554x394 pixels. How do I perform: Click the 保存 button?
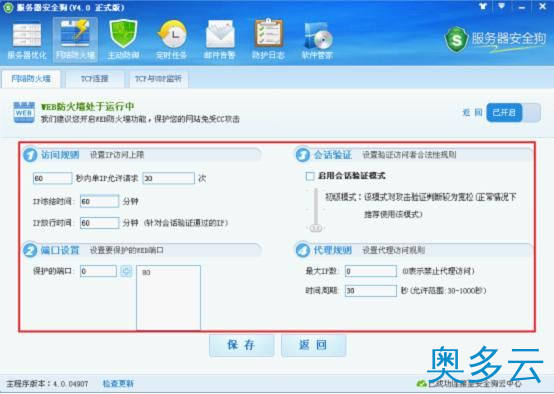[x=241, y=345]
